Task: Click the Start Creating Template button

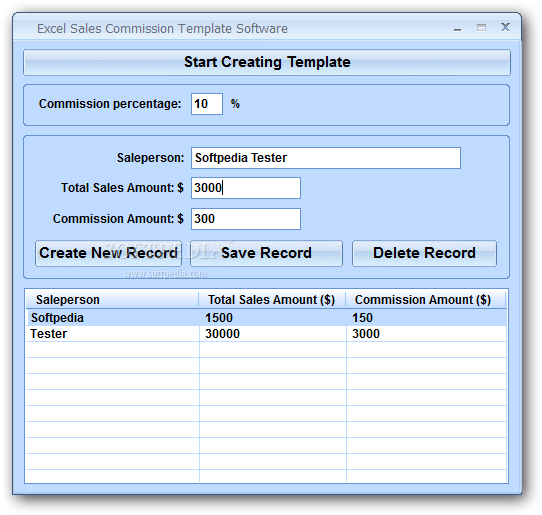Action: pyautogui.click(x=267, y=63)
